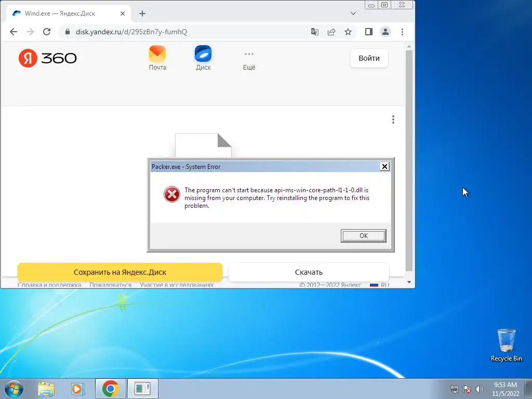Click the Chrome taskbar icon
The height and width of the screenshot is (399, 532).
click(x=111, y=389)
